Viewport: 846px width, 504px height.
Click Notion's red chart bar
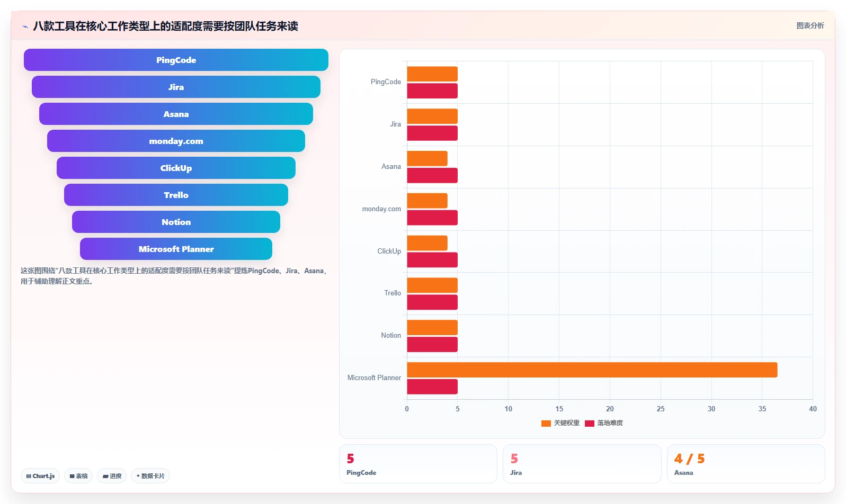point(432,345)
